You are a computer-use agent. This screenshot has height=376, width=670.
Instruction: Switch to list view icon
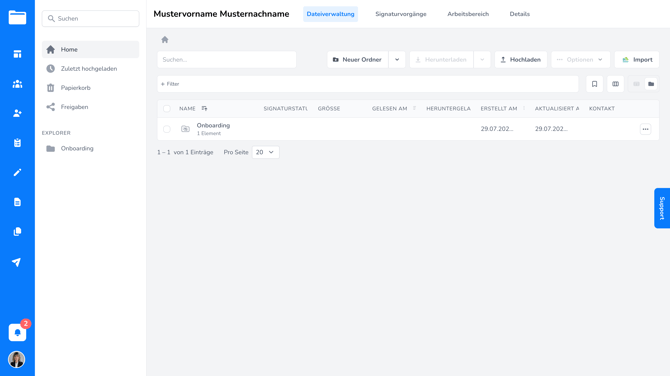[x=636, y=84]
